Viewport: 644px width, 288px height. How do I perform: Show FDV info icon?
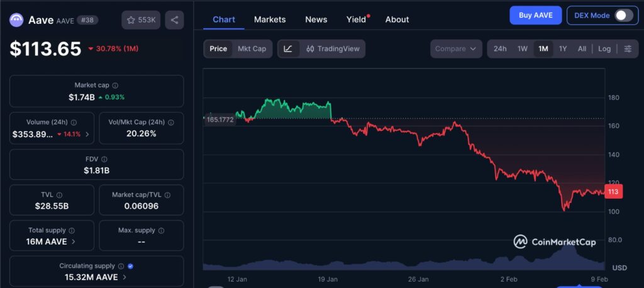pos(104,160)
